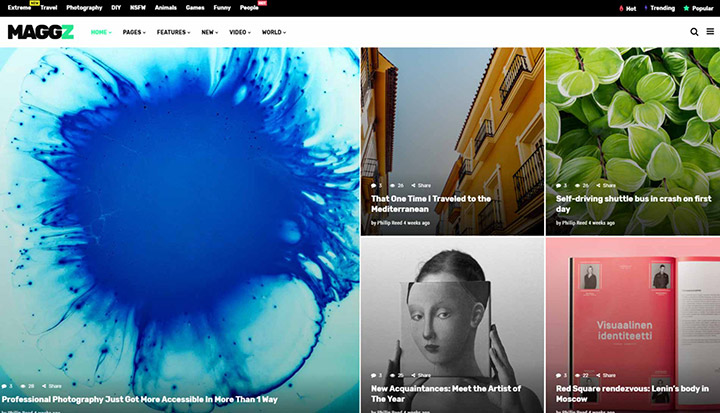Open the Extreme category
The height and width of the screenshot is (413, 720).
pyautogui.click(x=19, y=8)
